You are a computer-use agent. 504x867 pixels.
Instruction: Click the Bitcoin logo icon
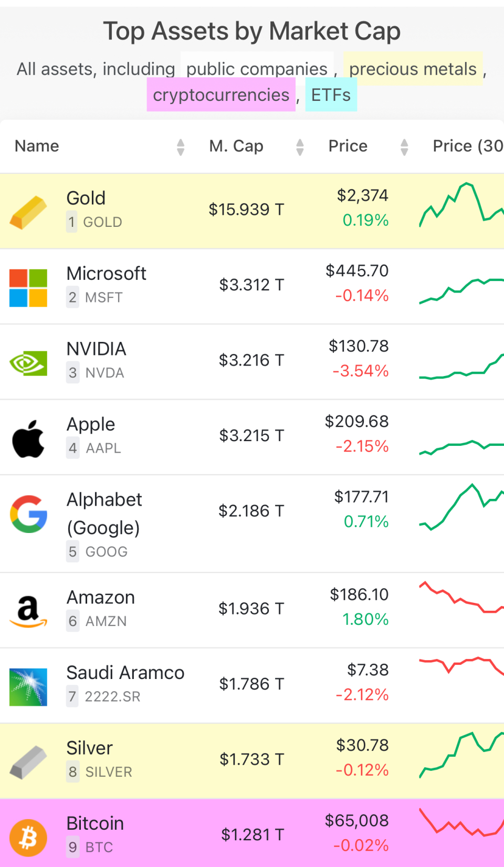coord(28,838)
